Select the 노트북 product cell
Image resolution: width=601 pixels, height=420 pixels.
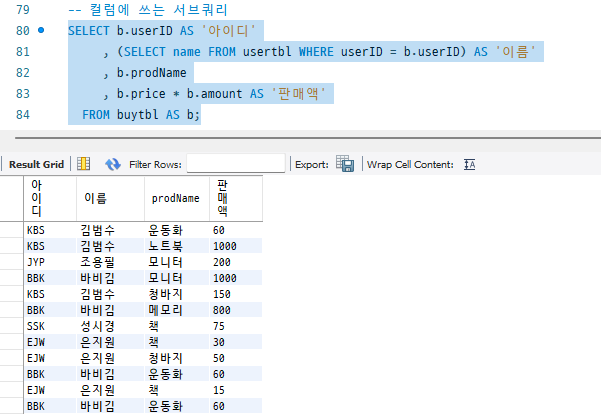177,246
